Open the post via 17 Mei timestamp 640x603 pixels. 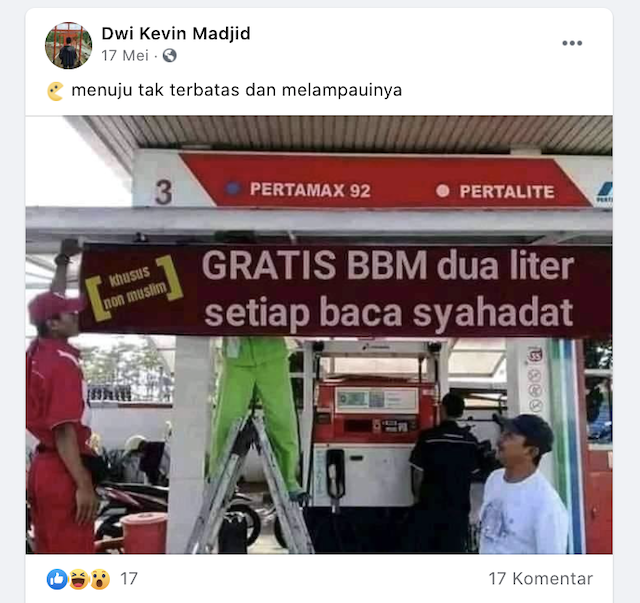[x=125, y=56]
